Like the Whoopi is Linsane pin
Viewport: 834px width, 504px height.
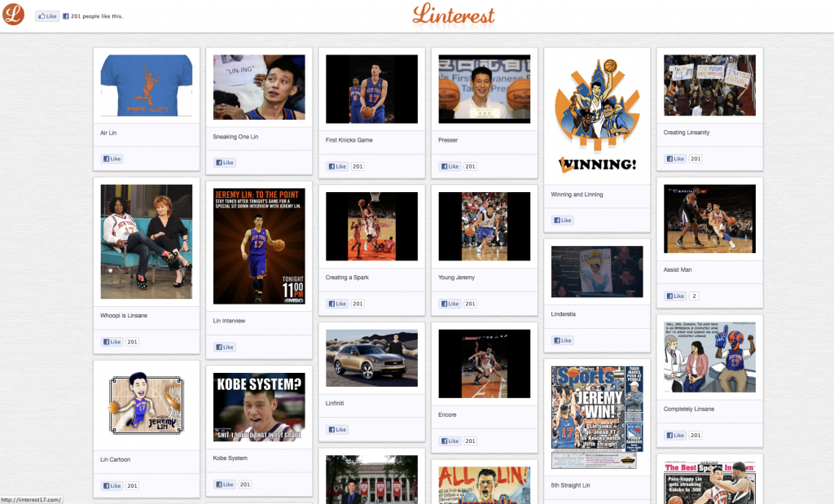pos(112,342)
